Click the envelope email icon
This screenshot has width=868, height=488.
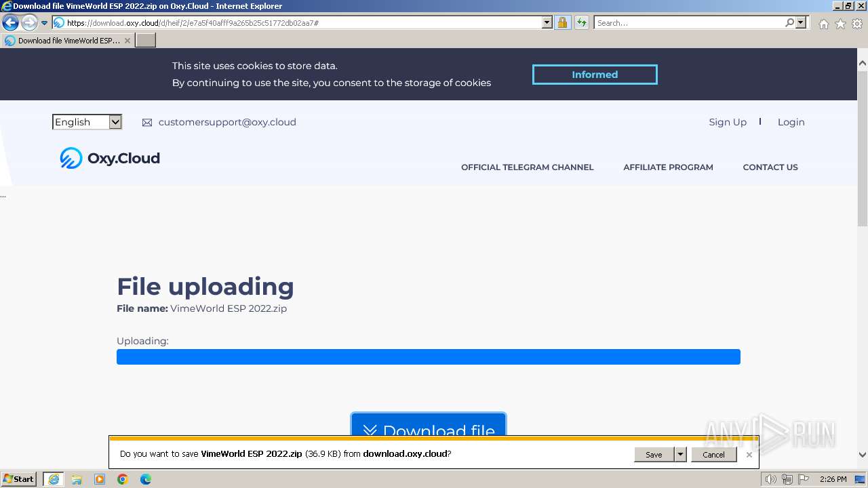tap(147, 123)
